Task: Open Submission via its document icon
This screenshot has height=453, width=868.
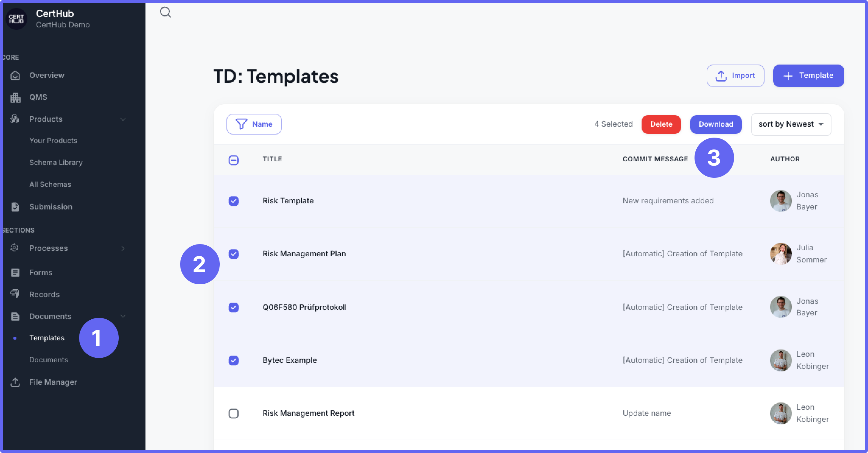Action: click(15, 207)
